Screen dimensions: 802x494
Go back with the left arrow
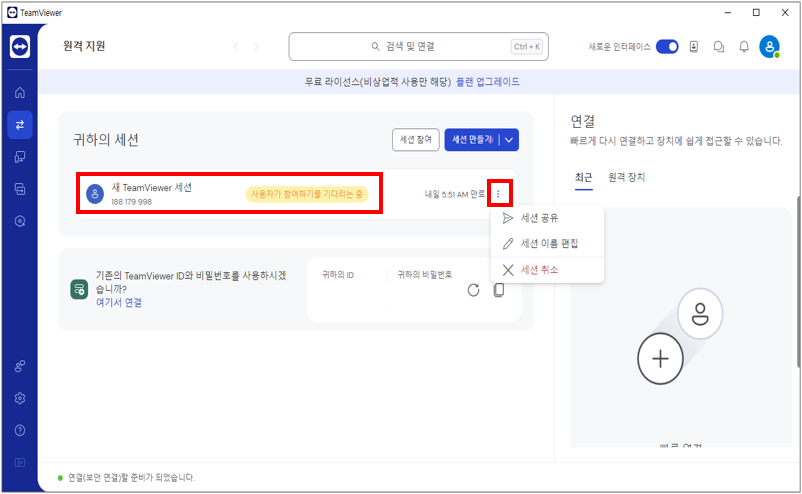click(x=236, y=47)
